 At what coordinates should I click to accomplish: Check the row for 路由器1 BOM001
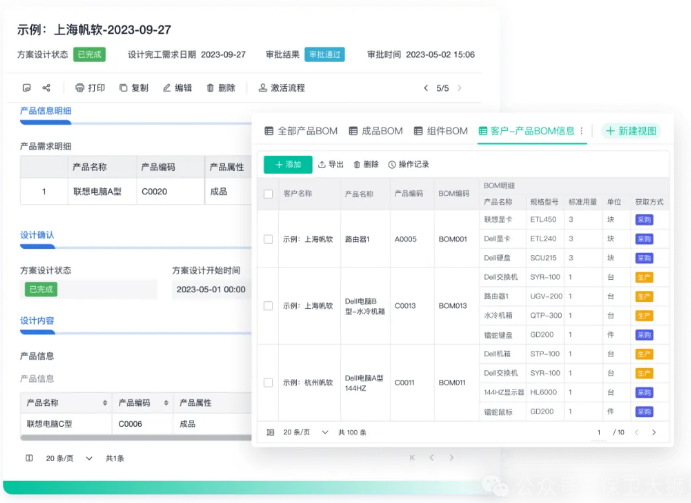(268, 239)
